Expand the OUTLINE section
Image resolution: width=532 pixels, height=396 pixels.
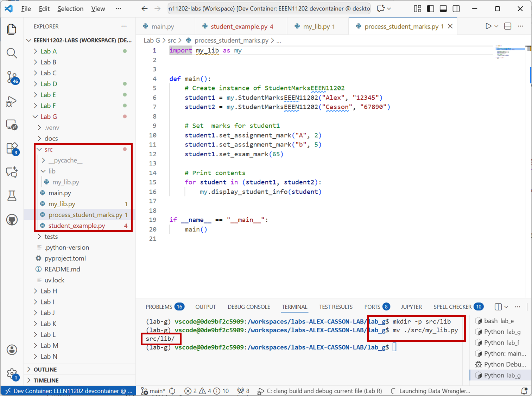click(45, 370)
